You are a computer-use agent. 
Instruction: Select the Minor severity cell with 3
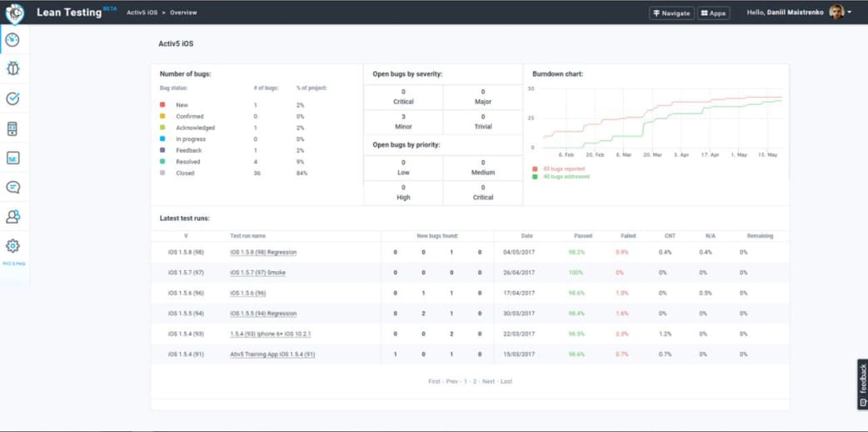[x=403, y=122]
